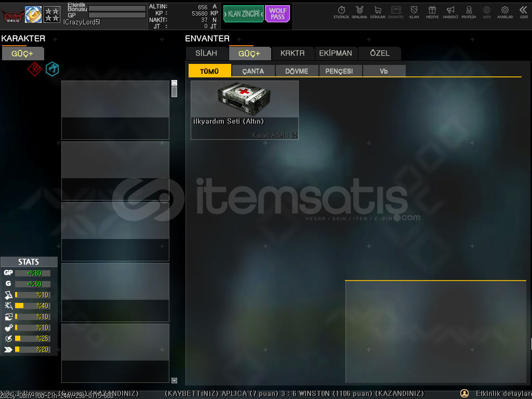Viewport: 532px width, 399px height.
Task: Select the red diamond power-up icon
Action: (35, 69)
